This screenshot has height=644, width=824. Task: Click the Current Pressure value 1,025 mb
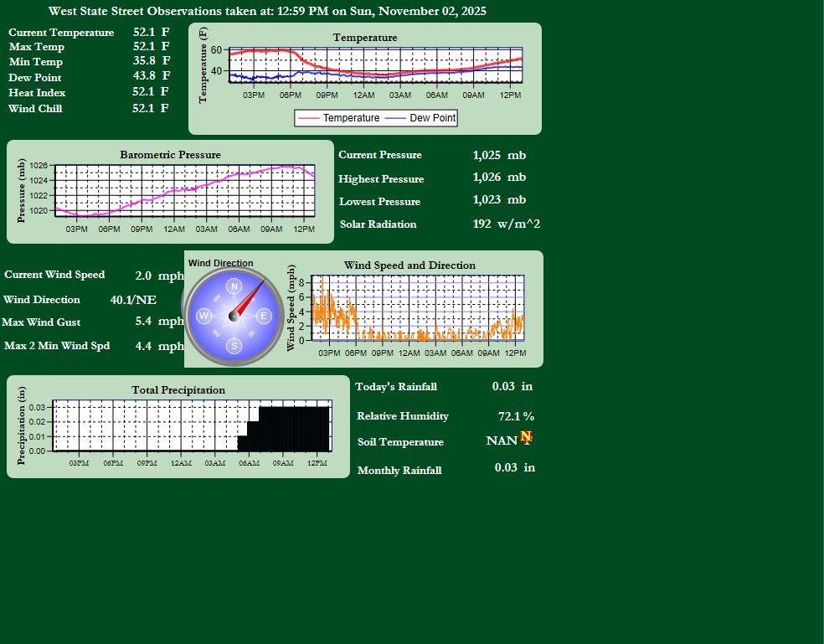pos(499,155)
